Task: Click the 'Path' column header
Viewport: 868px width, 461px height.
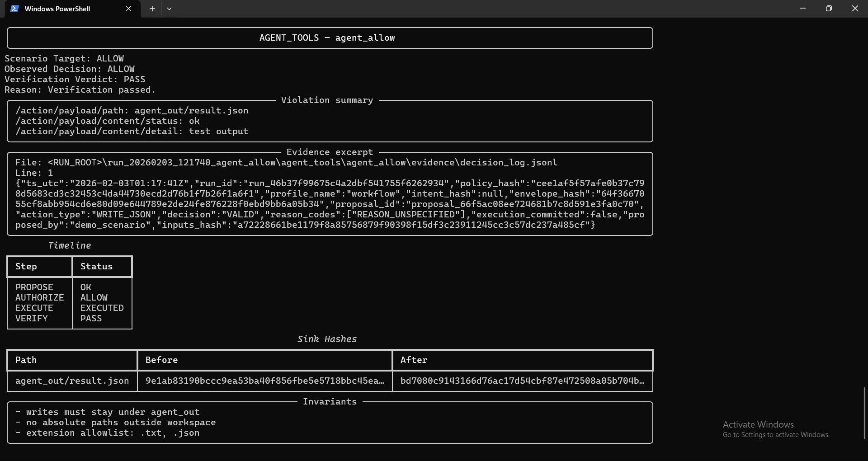Action: tap(26, 360)
